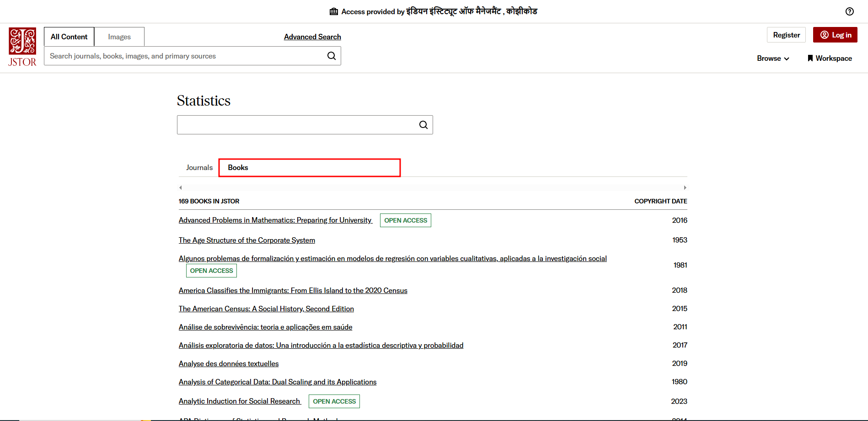
Task: Focus the main JSTOR search field
Action: (x=183, y=56)
